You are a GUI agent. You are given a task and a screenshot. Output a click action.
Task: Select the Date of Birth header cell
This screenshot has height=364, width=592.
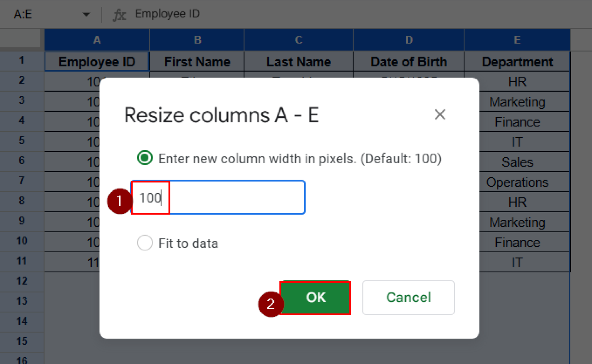409,61
